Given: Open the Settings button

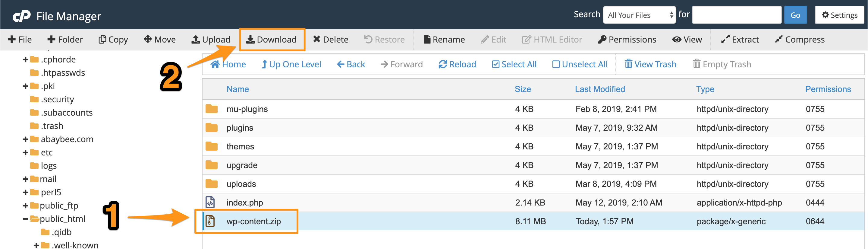Looking at the screenshot, I should 839,15.
